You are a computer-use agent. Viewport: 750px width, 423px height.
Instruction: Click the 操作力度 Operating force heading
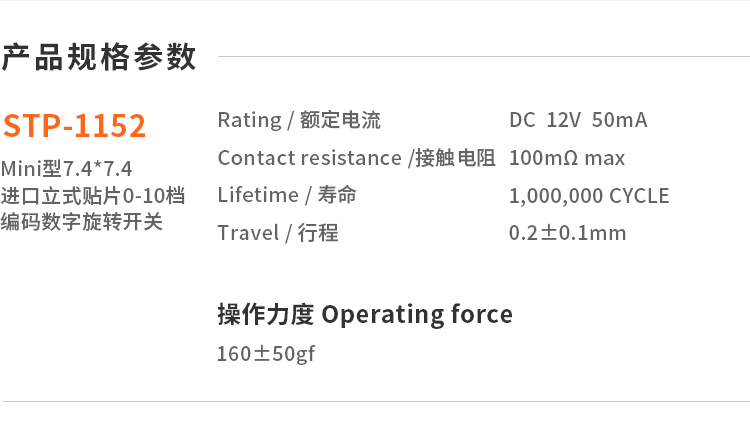coord(365,315)
